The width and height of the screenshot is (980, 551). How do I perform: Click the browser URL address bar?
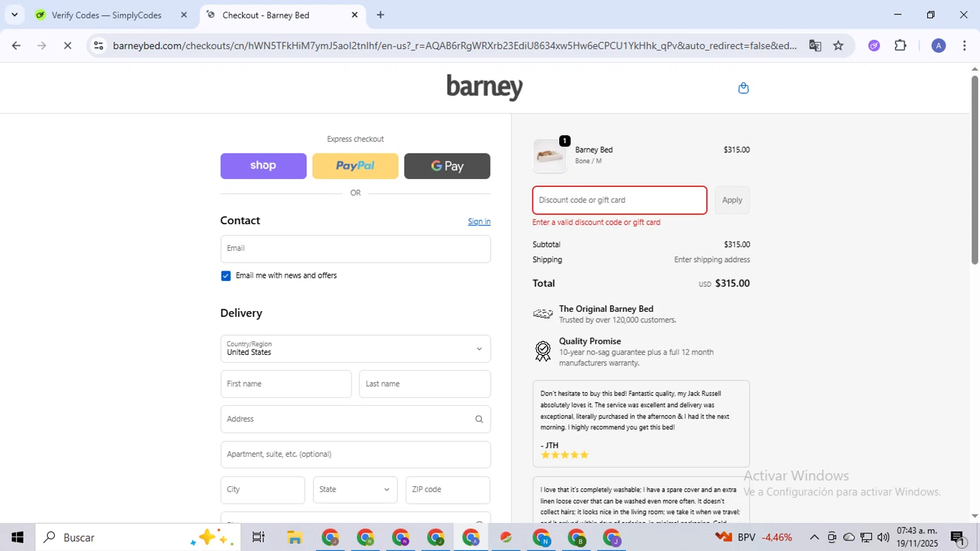pyautogui.click(x=454, y=46)
